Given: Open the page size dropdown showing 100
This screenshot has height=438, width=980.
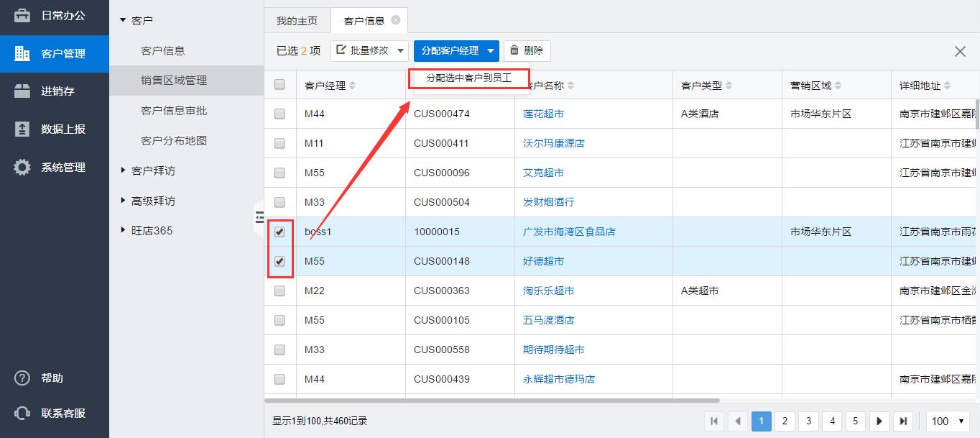Looking at the screenshot, I should tap(948, 421).
